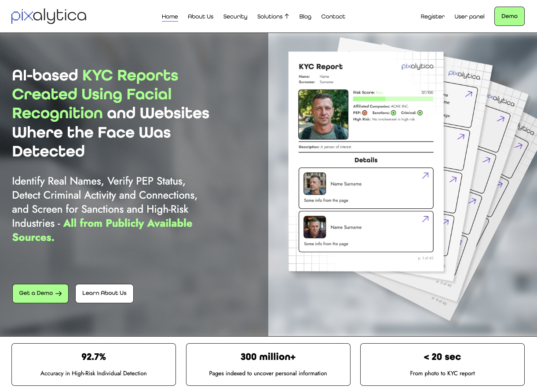Click the < 20 sec stat card
This screenshot has height=392, width=537.
pyautogui.click(x=442, y=365)
